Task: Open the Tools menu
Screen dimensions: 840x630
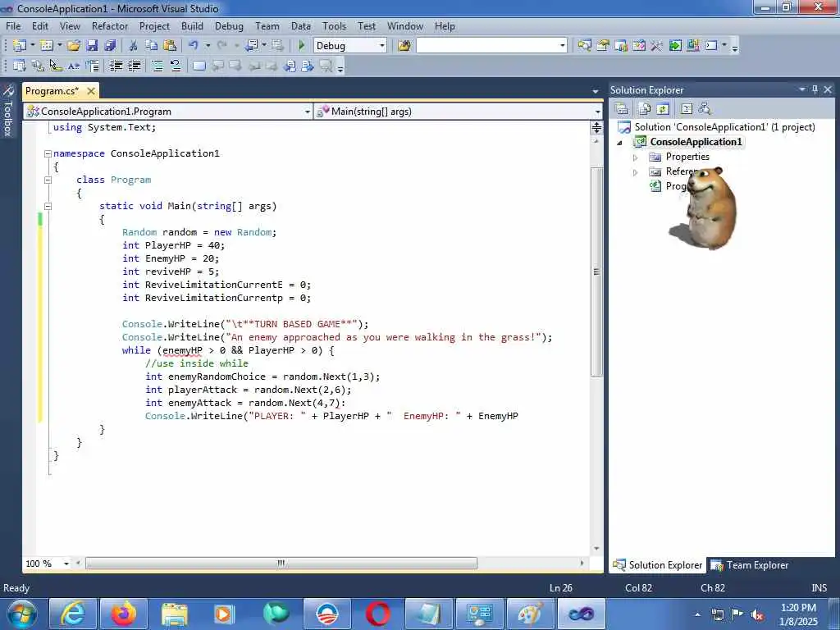Action: pos(335,25)
